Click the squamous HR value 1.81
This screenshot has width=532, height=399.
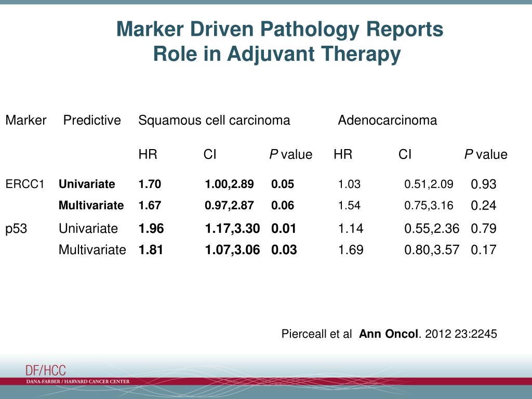pyautogui.click(x=151, y=250)
